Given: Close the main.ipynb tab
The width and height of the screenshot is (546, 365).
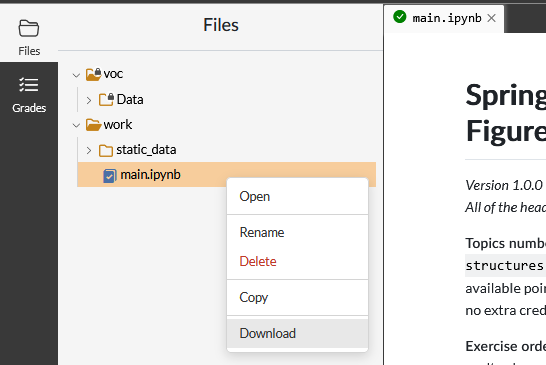Looking at the screenshot, I should pyautogui.click(x=491, y=18).
